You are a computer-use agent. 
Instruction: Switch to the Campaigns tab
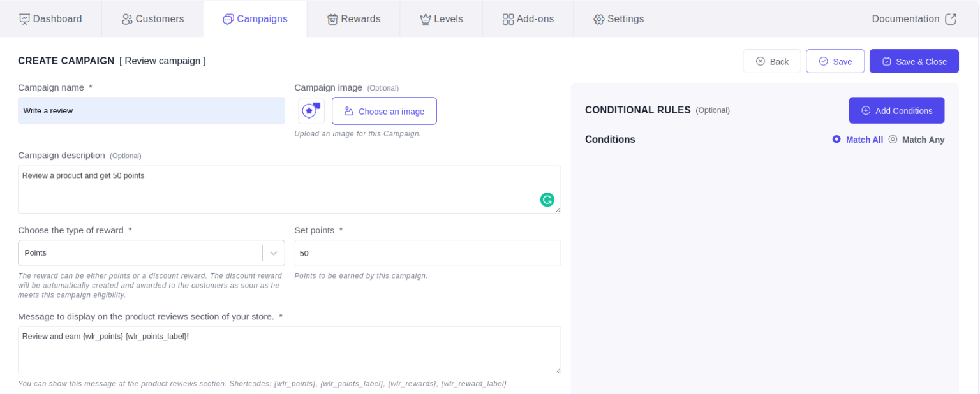255,19
